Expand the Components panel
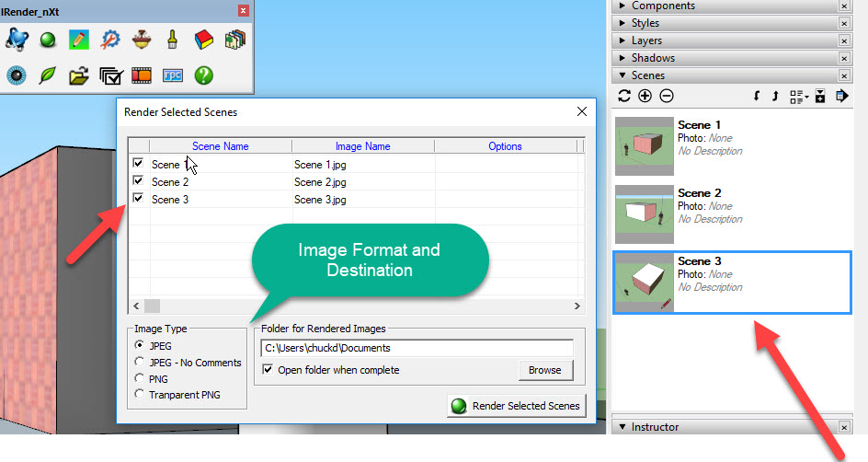This screenshot has width=868, height=462. pos(622,6)
